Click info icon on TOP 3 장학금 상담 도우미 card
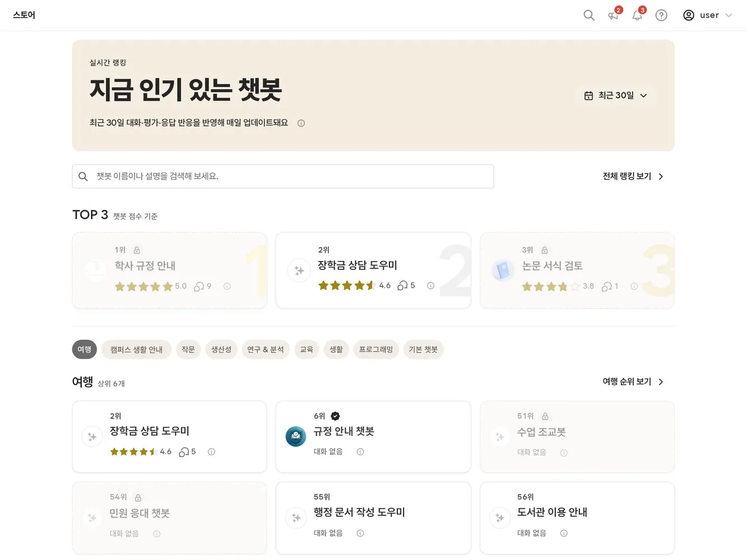Screen dimensions: 747x560 pos(430,286)
